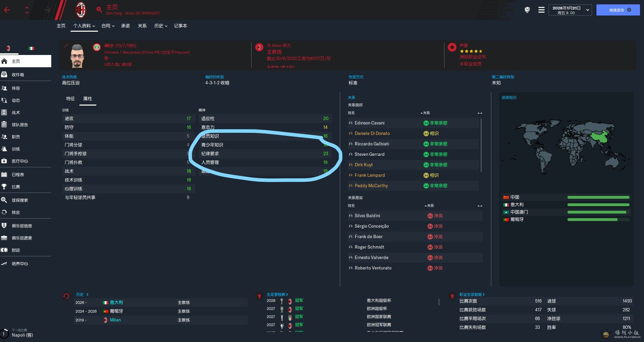This screenshot has height=342, width=644.
Task: Open the 承诺 menu item
Action: pyautogui.click(x=125, y=26)
